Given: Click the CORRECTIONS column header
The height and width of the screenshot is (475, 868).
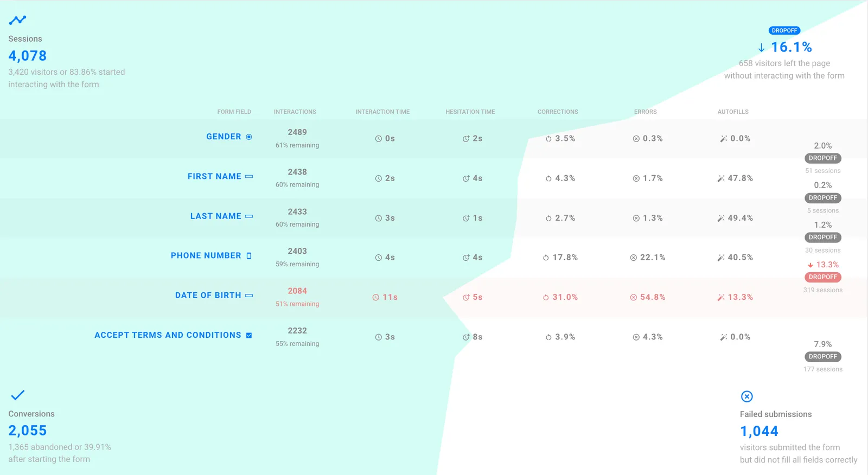Looking at the screenshot, I should tap(558, 112).
